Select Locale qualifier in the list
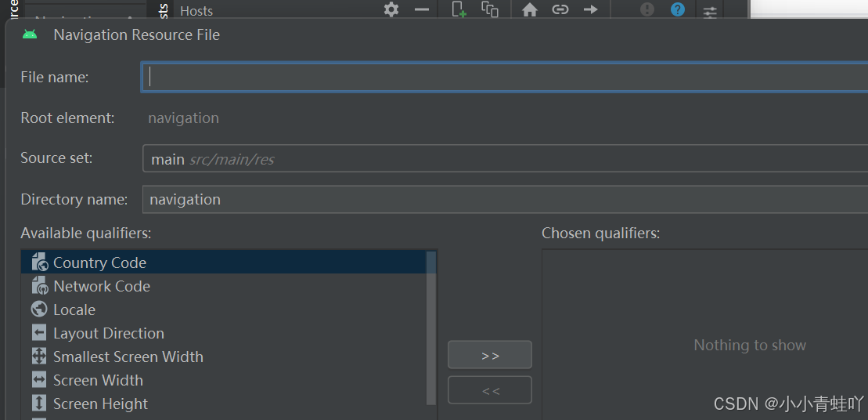This screenshot has width=868, height=420. pyautogui.click(x=224, y=310)
